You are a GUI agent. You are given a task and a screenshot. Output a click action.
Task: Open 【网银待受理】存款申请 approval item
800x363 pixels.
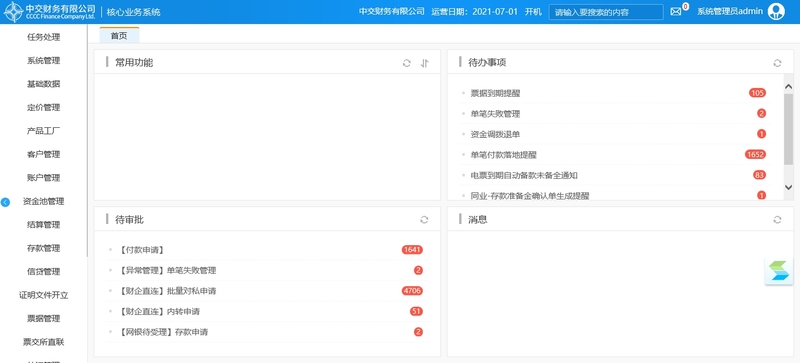[163, 332]
